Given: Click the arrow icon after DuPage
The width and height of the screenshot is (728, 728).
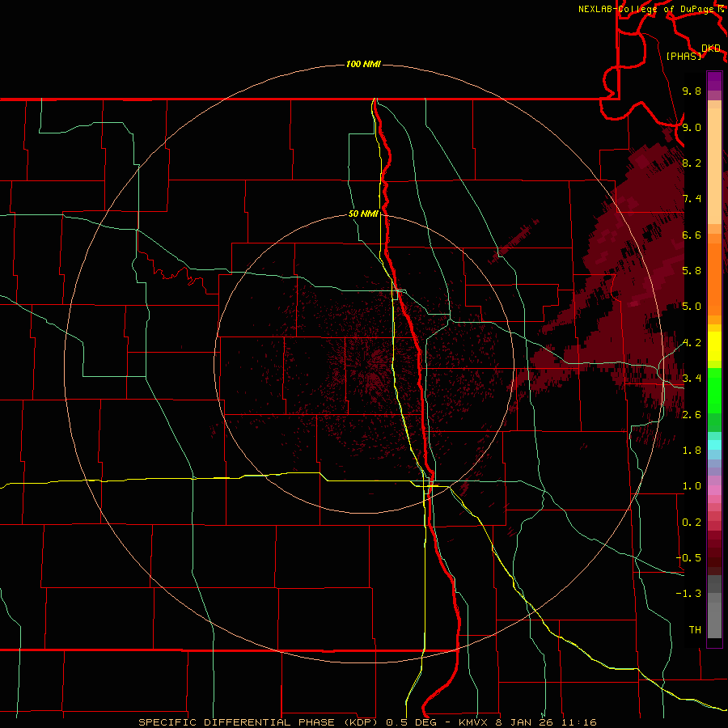Looking at the screenshot, I should pos(721,9).
